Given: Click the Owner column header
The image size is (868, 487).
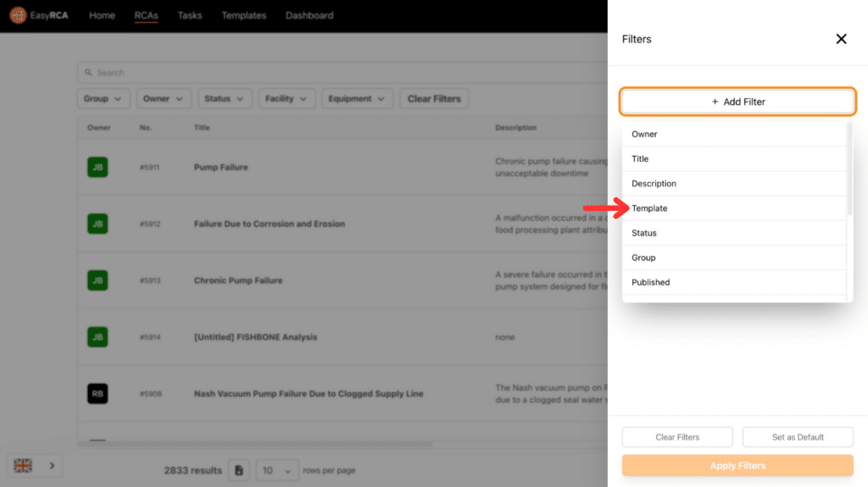Looking at the screenshot, I should [x=99, y=127].
